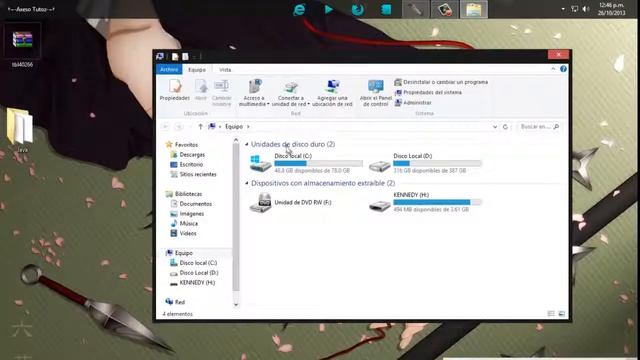
Task: Open Abrir el Panel de control
Action: 376,93
